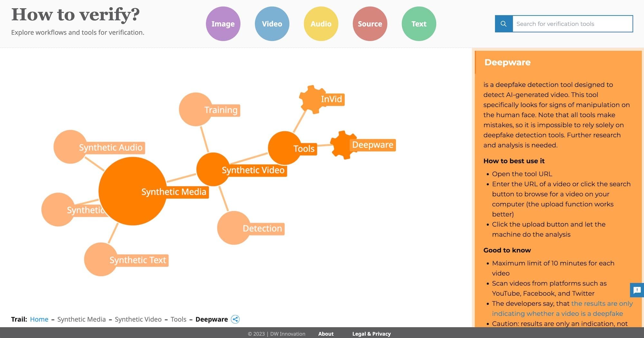The height and width of the screenshot is (338, 644).
Task: Click the Home link in trail
Action: click(39, 319)
